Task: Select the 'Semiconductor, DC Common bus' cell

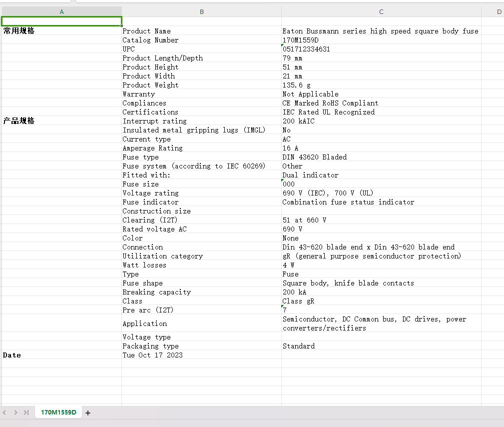Action: pos(381,323)
